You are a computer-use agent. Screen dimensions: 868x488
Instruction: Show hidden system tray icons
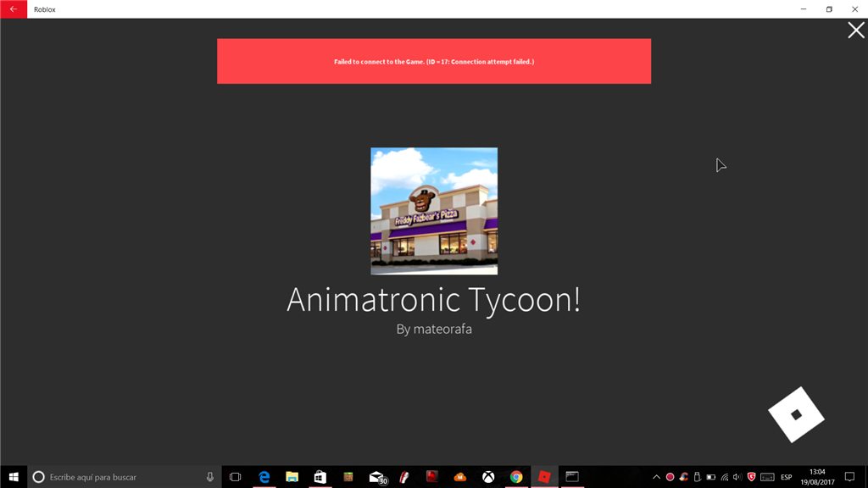click(x=657, y=477)
